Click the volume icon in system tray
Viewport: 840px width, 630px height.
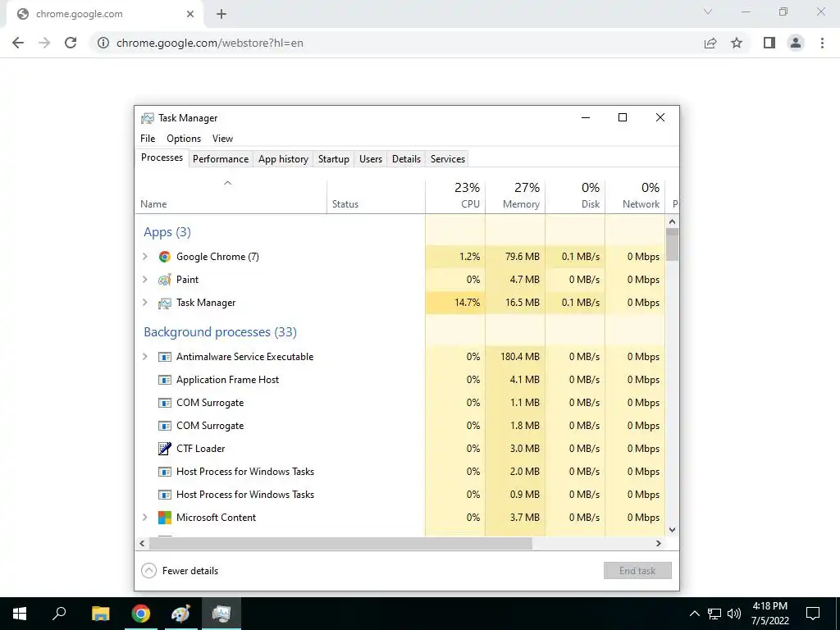click(x=734, y=614)
